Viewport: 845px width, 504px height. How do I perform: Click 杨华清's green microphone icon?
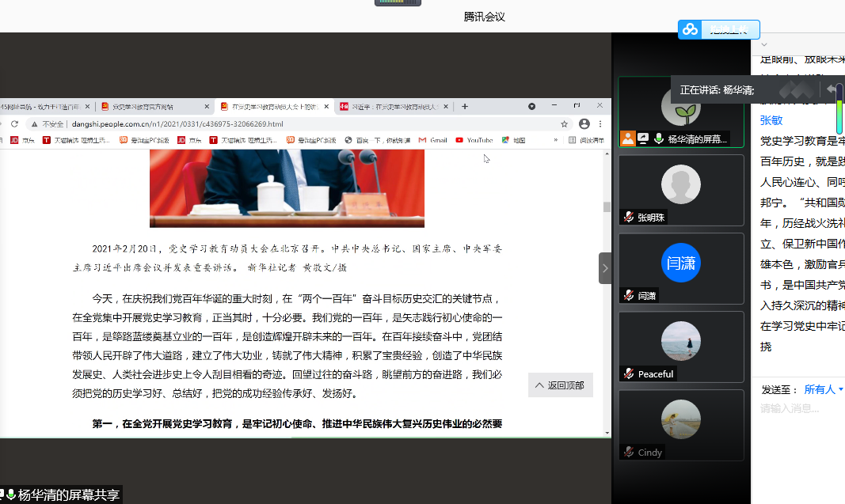[x=658, y=138]
